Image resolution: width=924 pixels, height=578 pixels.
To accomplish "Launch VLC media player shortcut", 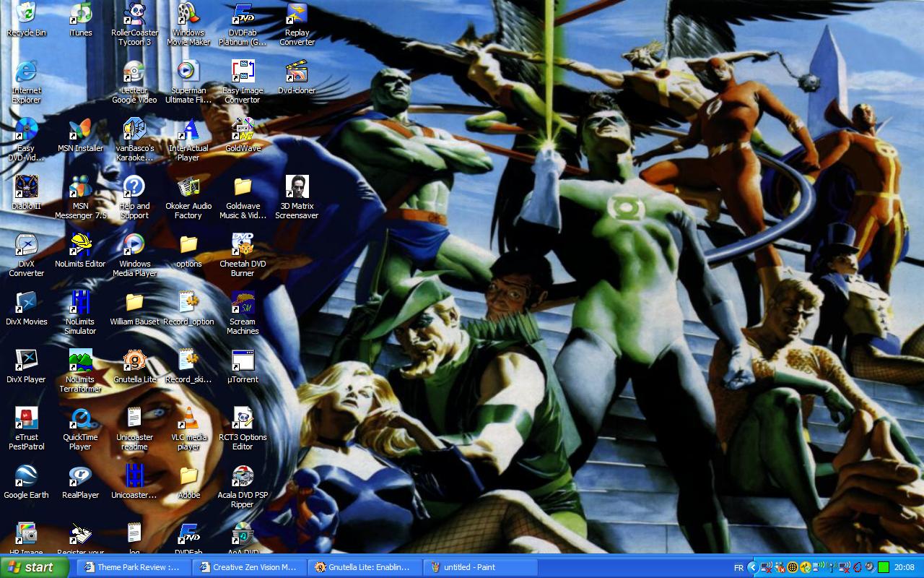I will [188, 428].
